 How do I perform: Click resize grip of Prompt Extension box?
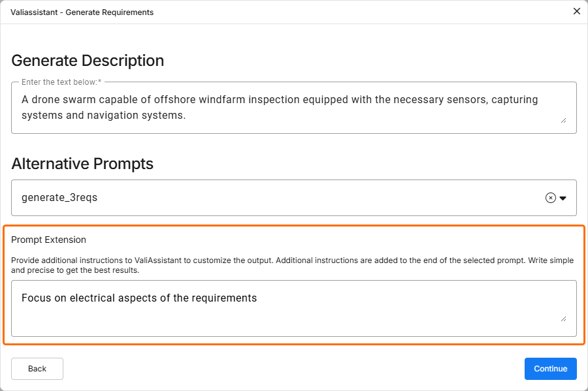pos(563,319)
